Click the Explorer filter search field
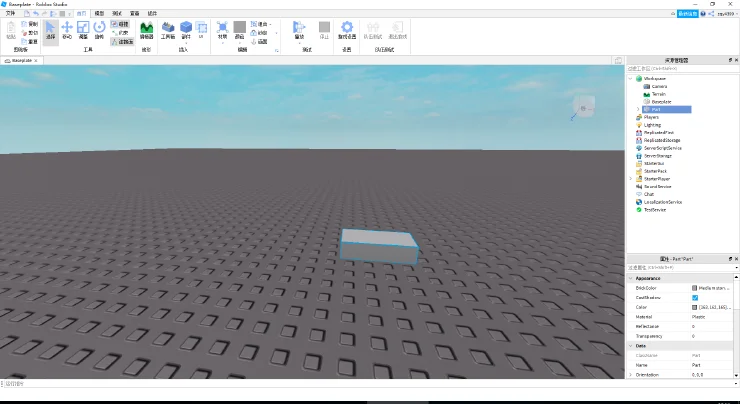This screenshot has height=404, width=740. (x=682, y=69)
